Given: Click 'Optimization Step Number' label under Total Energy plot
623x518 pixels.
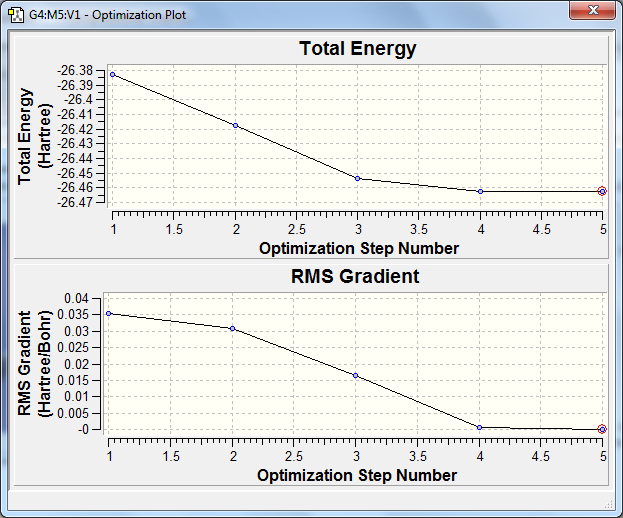Looking at the screenshot, I should (359, 249).
